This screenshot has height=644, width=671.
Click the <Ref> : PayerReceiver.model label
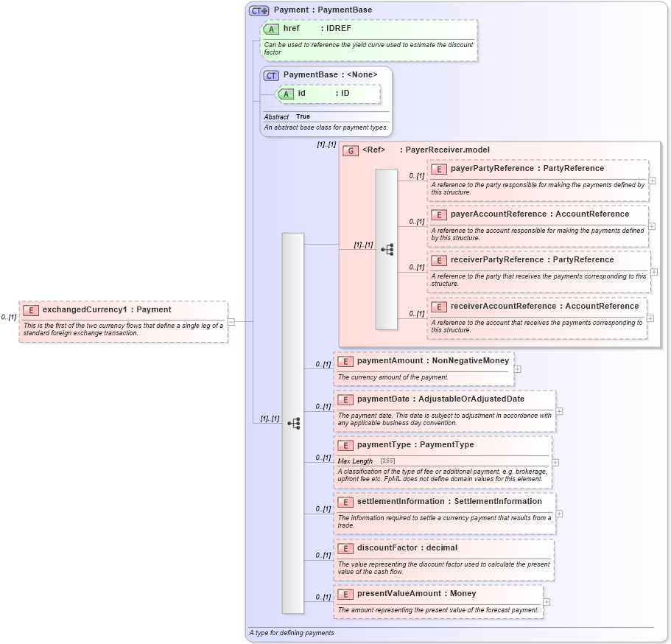(x=426, y=150)
